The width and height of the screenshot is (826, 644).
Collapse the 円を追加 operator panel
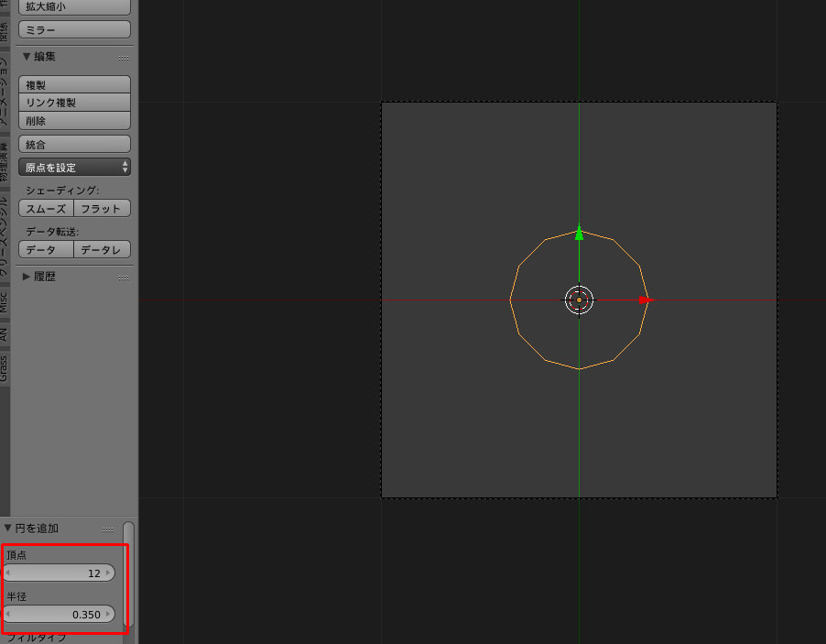(7, 528)
